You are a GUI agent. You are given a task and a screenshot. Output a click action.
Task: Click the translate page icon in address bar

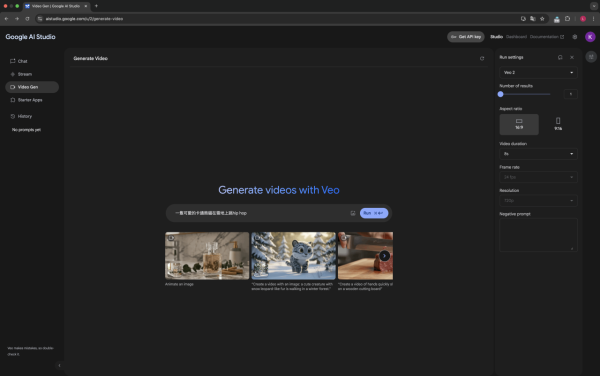pyautogui.click(x=533, y=19)
